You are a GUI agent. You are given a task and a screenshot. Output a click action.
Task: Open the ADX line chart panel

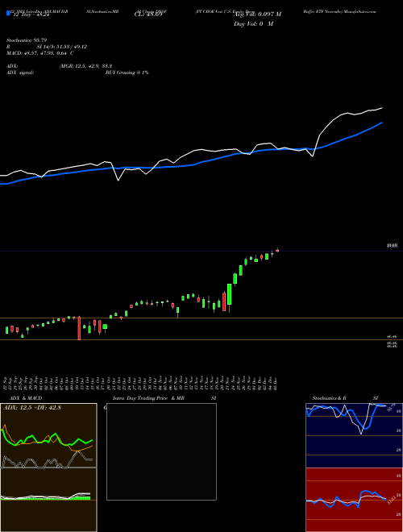[x=48, y=435]
